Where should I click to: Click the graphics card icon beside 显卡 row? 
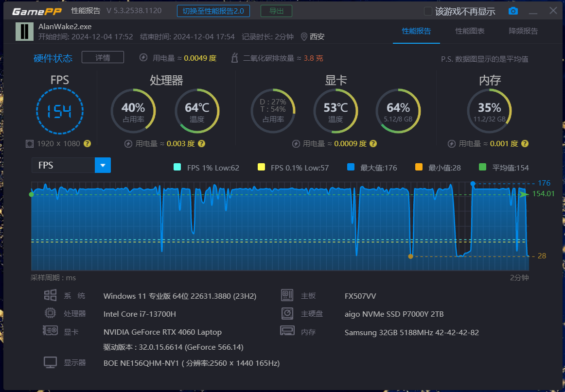50,330
